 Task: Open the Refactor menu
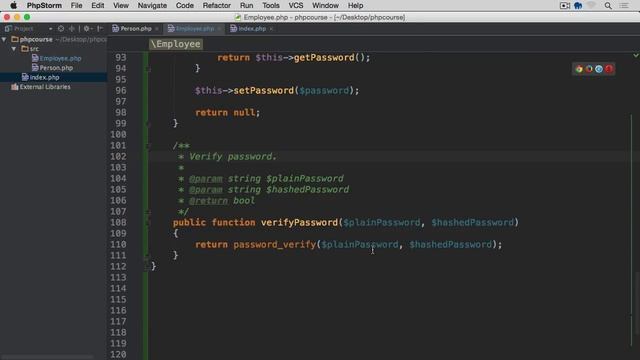pyautogui.click(x=217, y=5)
